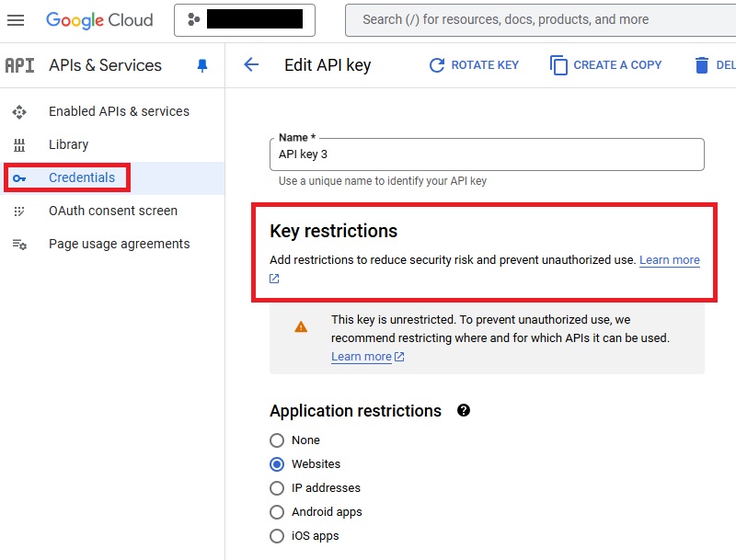736x560 pixels.
Task: Open the OAuth consent screen item
Action: tap(113, 211)
